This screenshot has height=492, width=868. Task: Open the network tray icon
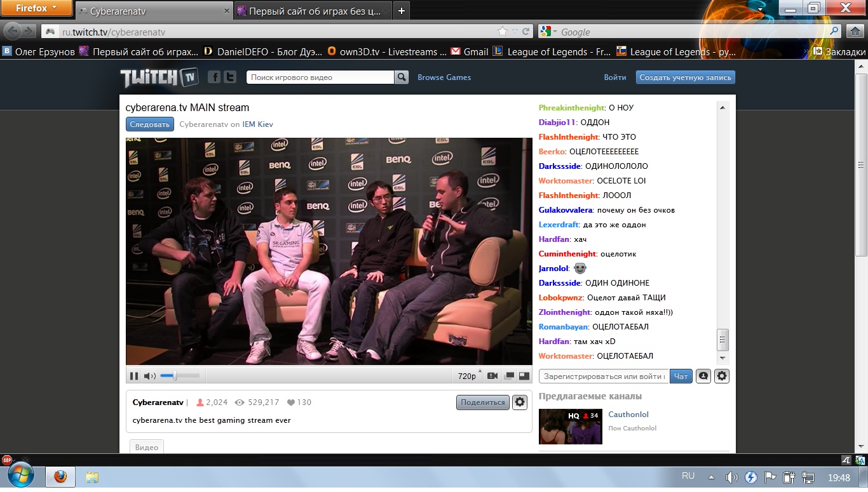pyautogui.click(x=808, y=477)
